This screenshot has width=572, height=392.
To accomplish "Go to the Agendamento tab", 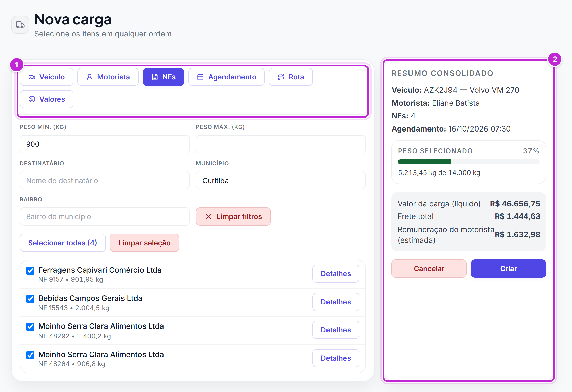I will click(227, 77).
